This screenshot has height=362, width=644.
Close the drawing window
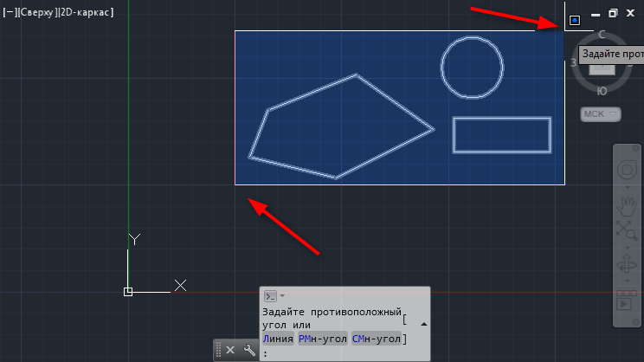click(x=630, y=14)
